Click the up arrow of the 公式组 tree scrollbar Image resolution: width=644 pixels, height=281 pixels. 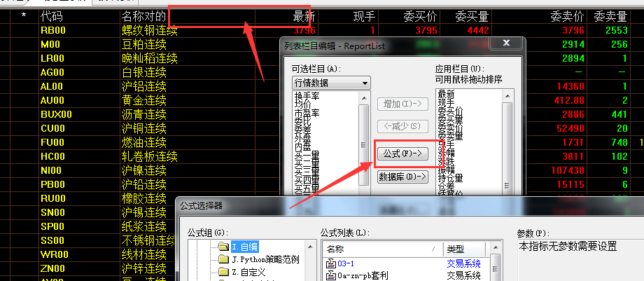click(x=311, y=247)
